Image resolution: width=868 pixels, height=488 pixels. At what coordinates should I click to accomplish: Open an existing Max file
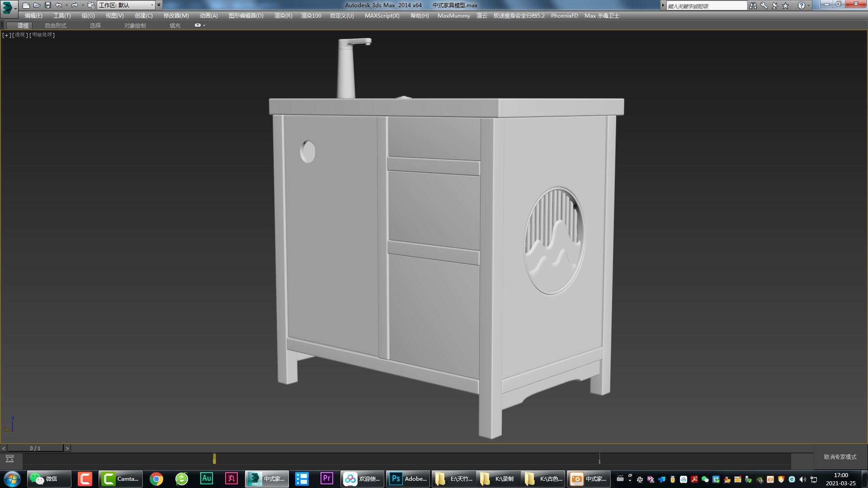37,5
